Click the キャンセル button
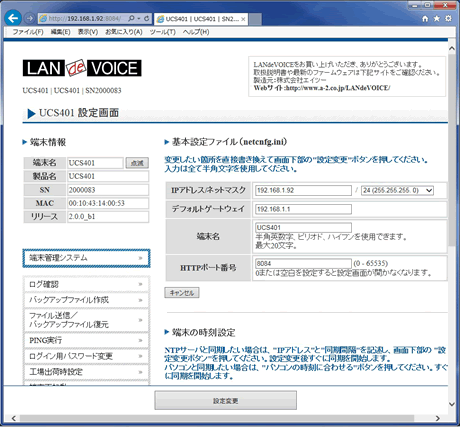The width and height of the screenshot is (460, 427). pos(182,293)
